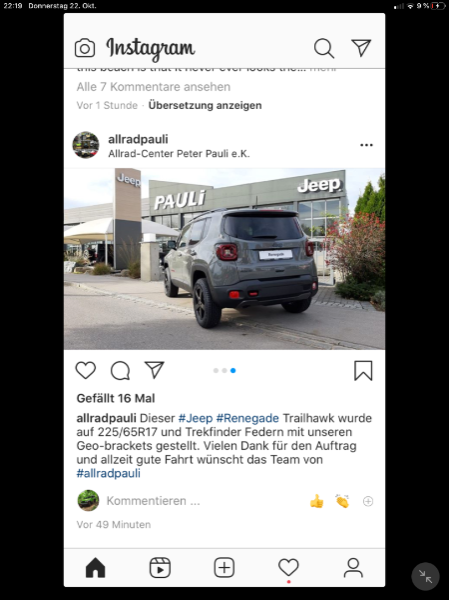Image resolution: width=449 pixels, height=600 pixels.
Task: Create new post with plus icon
Action: point(224,567)
